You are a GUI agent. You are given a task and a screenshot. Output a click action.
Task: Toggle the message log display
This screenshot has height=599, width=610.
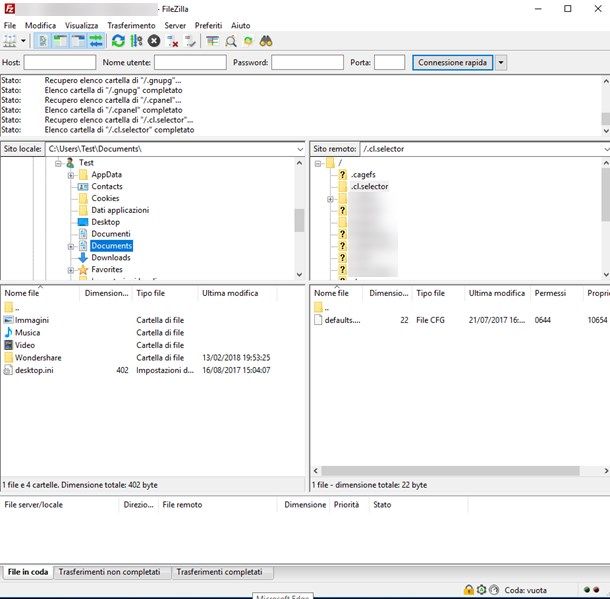[43, 41]
